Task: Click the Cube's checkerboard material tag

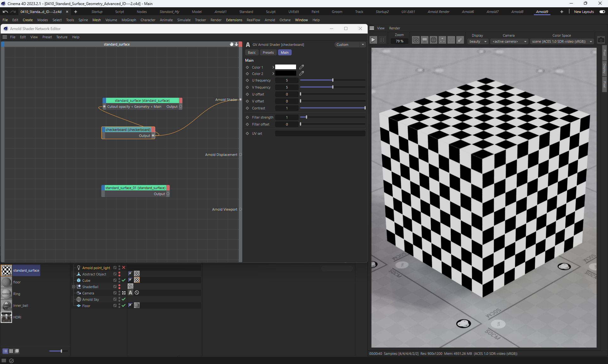Action: (x=137, y=280)
